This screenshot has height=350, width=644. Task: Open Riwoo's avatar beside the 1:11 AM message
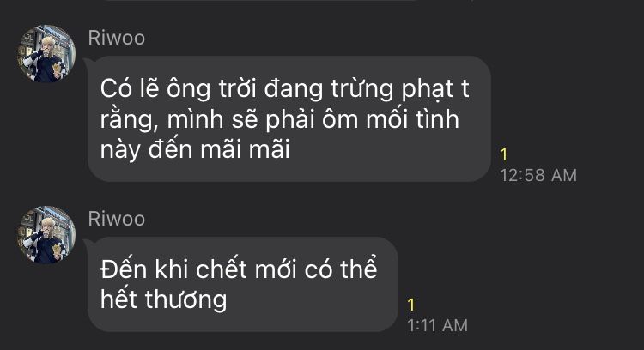(46, 235)
